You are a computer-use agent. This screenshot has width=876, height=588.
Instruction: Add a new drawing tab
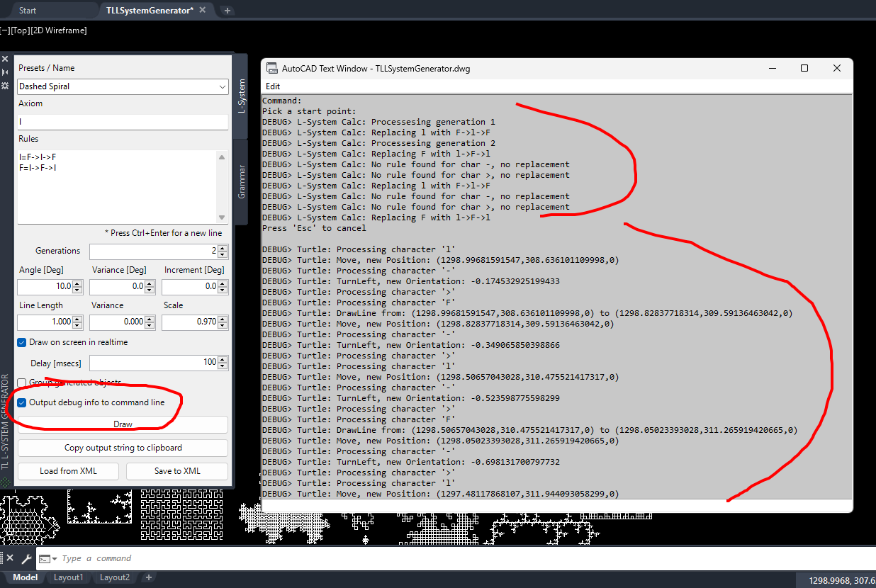click(228, 11)
